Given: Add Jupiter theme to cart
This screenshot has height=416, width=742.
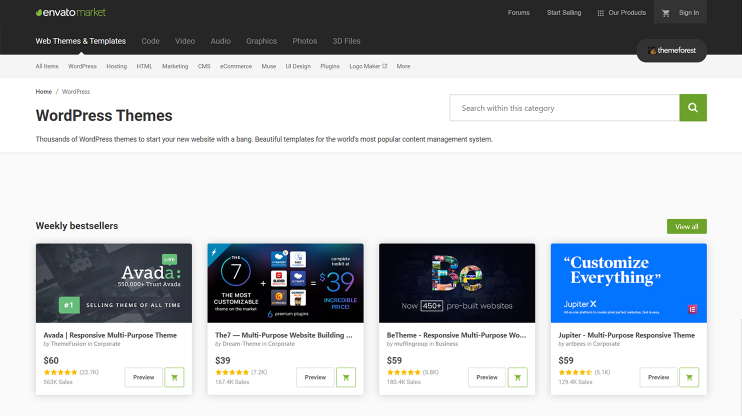Looking at the screenshot, I should pos(689,377).
